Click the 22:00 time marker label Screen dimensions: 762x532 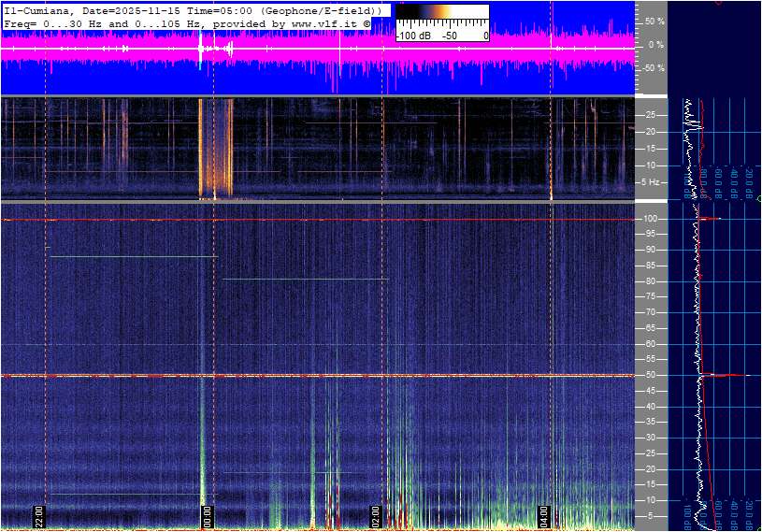point(39,516)
